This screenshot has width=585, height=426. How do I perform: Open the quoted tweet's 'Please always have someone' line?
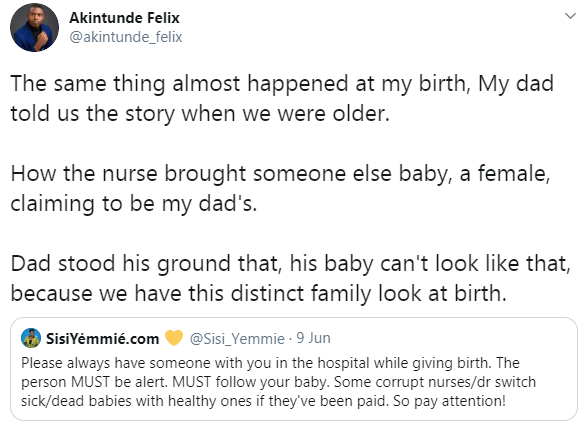click(x=270, y=363)
